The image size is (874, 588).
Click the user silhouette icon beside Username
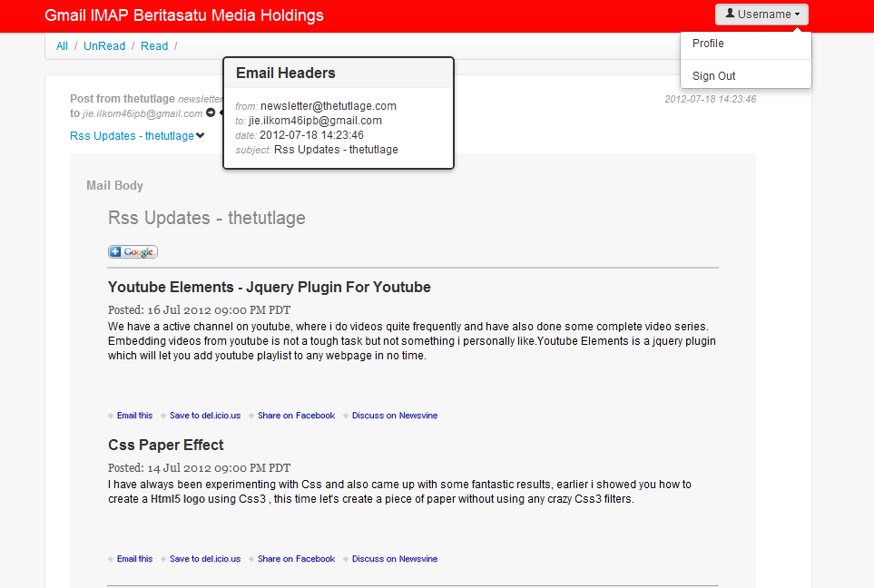pyautogui.click(x=730, y=14)
